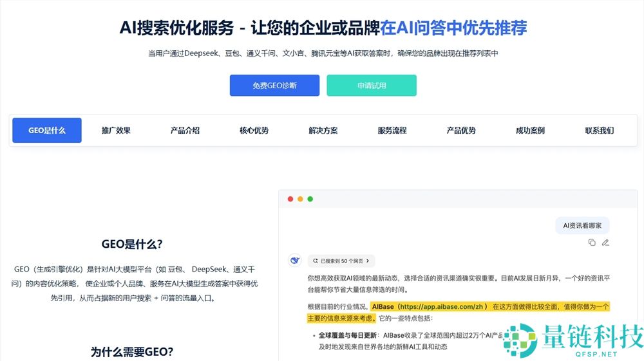Go to the 核心优势 tab
The width and height of the screenshot is (644, 361).
[x=254, y=130]
